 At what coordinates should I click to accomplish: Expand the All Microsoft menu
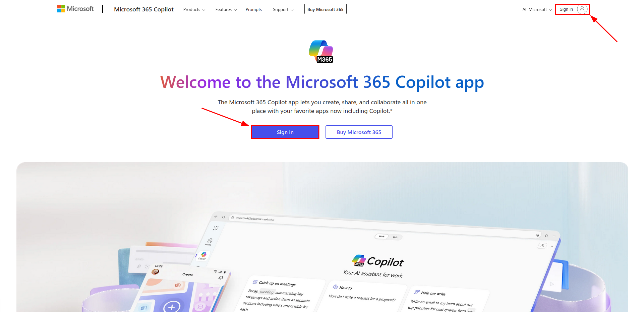pyautogui.click(x=537, y=9)
